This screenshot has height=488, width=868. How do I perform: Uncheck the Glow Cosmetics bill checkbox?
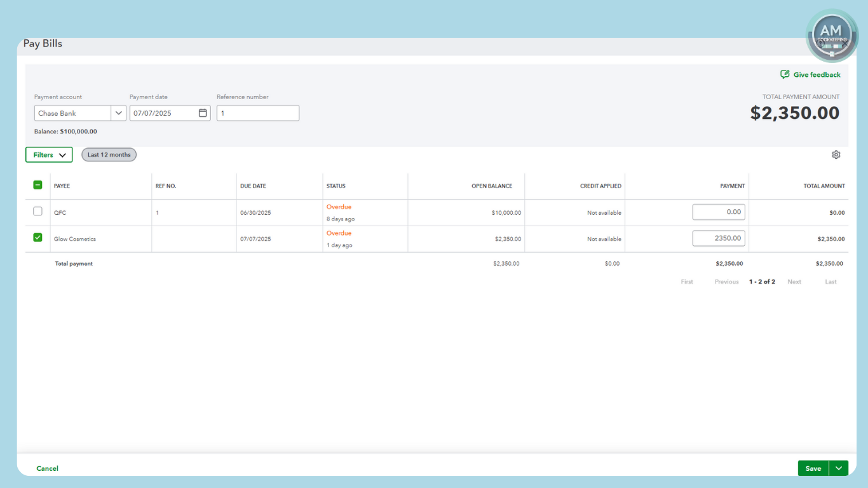[x=37, y=238]
